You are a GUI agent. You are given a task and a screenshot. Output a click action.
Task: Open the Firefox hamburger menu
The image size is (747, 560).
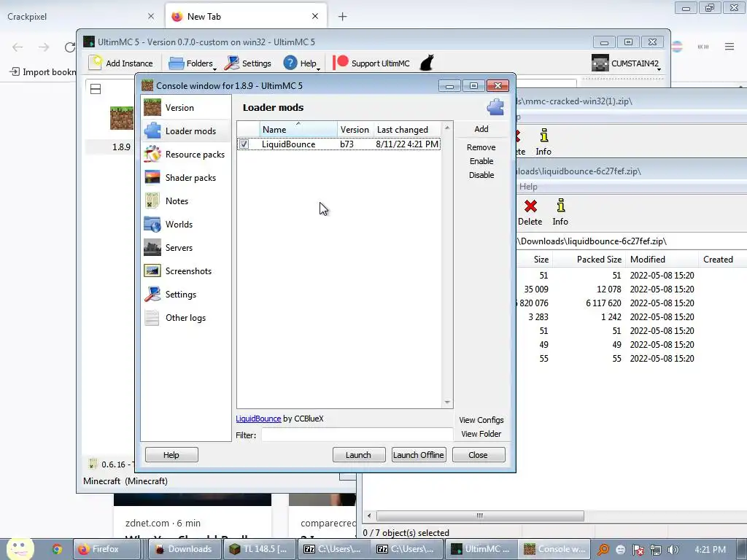729,47
